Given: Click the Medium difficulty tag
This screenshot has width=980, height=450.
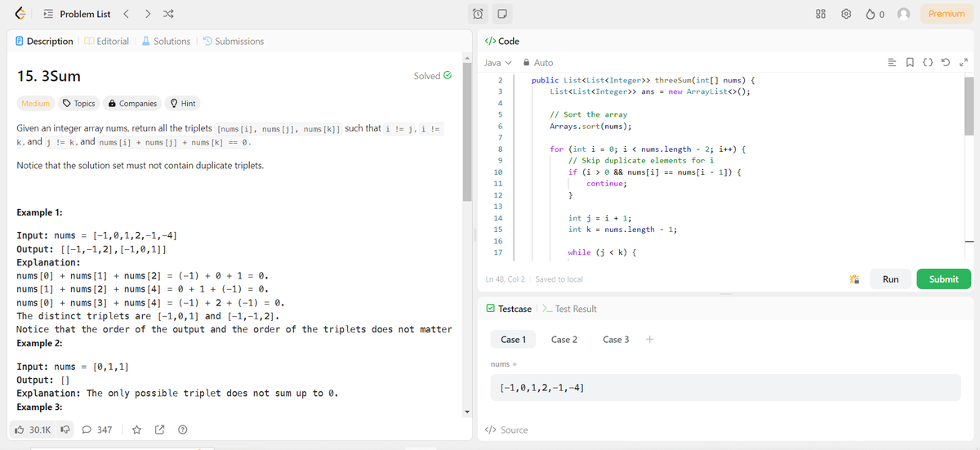Looking at the screenshot, I should [x=35, y=104].
